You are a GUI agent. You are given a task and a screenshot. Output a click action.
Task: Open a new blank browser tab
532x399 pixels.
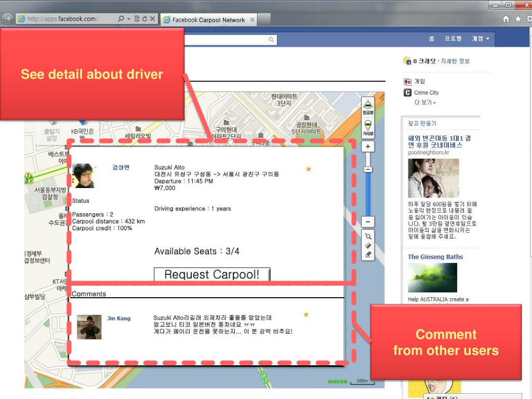point(264,20)
